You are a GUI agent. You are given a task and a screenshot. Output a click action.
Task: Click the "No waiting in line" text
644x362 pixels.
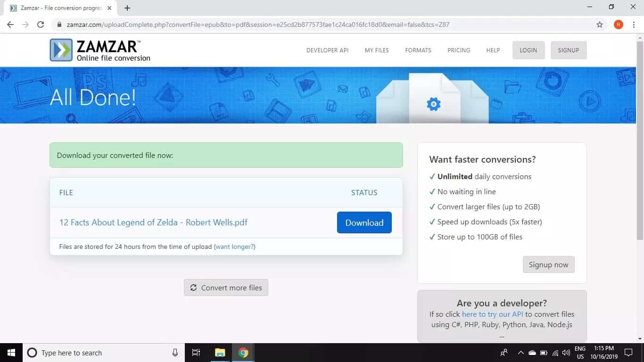(467, 191)
